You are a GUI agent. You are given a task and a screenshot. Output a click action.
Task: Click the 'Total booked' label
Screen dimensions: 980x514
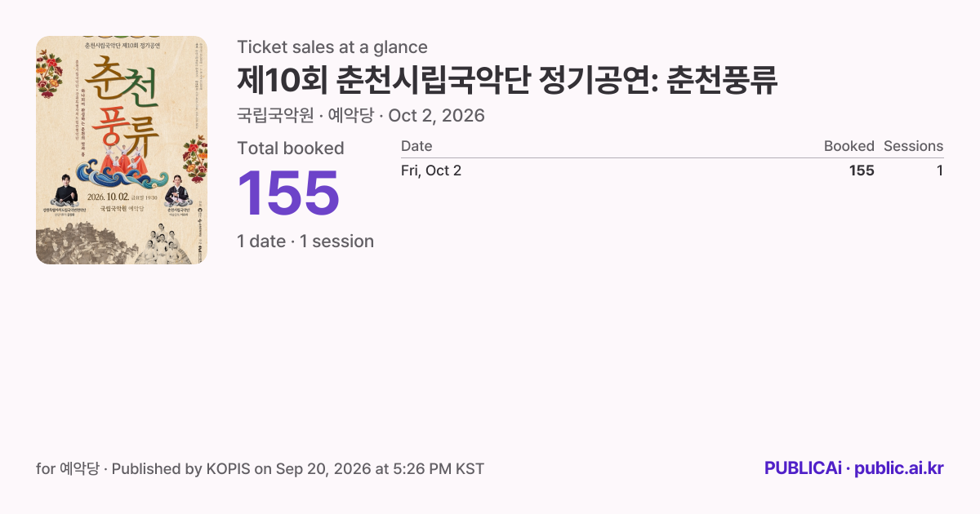click(x=291, y=148)
